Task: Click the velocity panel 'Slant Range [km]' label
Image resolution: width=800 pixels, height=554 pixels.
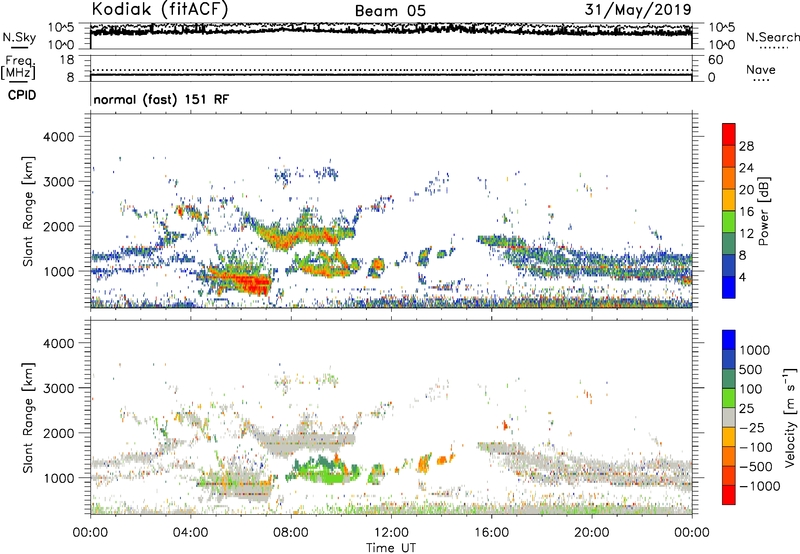Action: coord(29,418)
